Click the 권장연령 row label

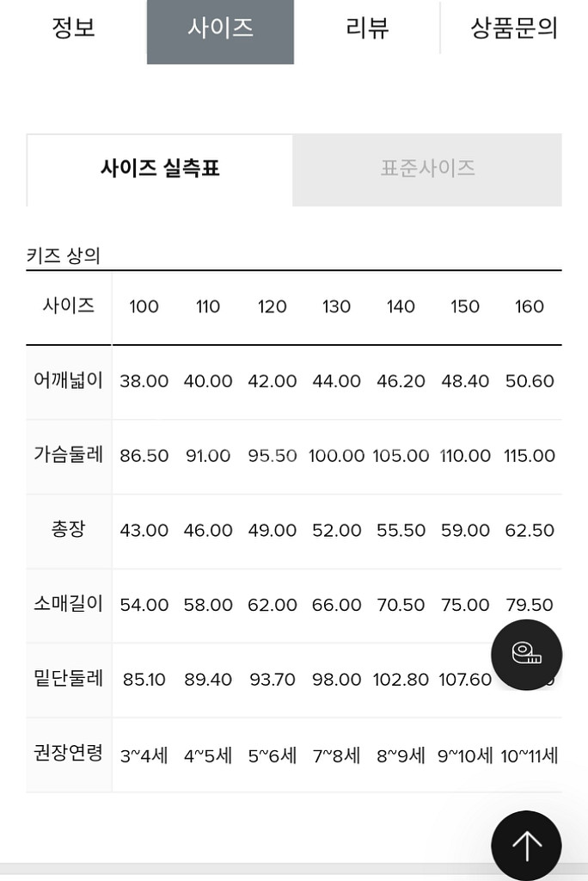68,753
